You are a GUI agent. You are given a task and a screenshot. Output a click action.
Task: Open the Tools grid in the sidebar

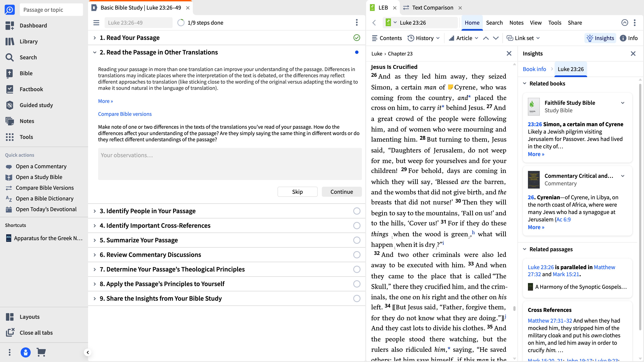(x=10, y=137)
